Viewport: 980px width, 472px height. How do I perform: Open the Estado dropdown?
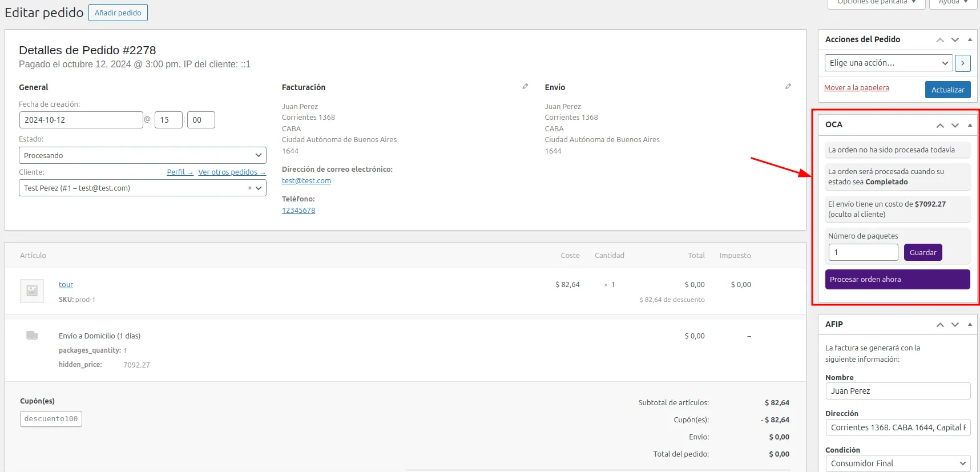pos(142,155)
